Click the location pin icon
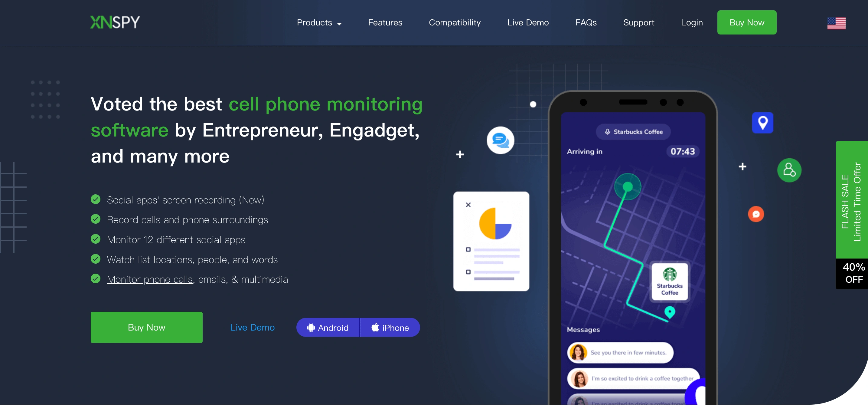Image resolution: width=868 pixels, height=405 pixels. pyautogui.click(x=763, y=123)
